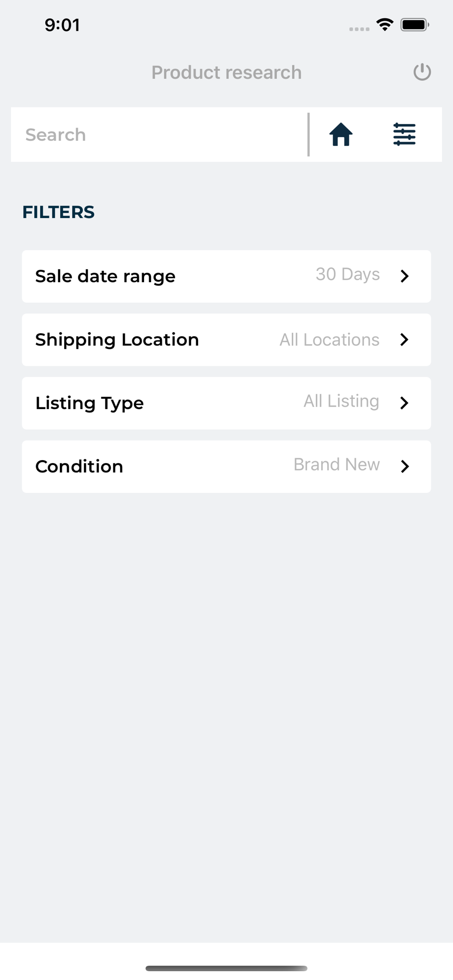Viewport: 453px width, 980px height.
Task: Focus the Search input field
Action: click(x=159, y=135)
